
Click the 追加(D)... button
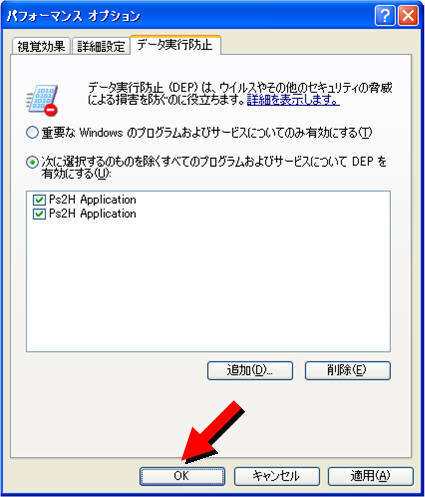pos(250,370)
